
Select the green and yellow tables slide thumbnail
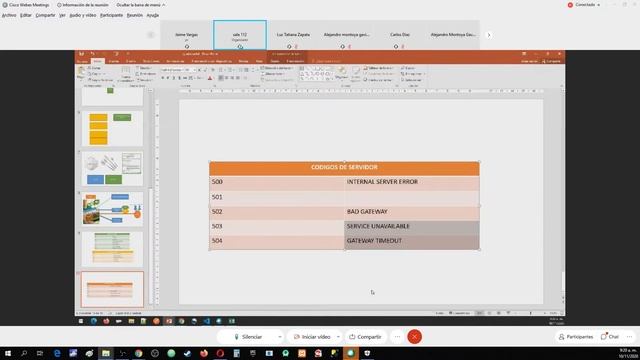(112, 249)
